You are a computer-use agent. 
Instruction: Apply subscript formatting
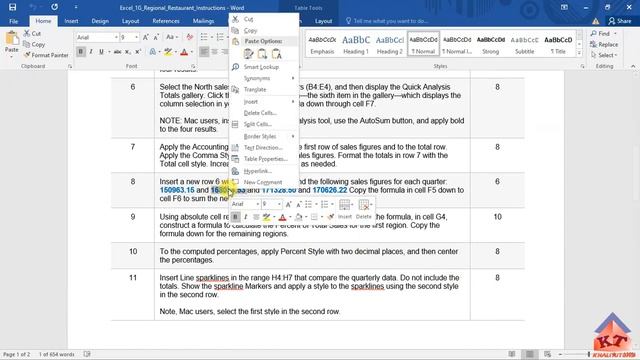[128, 52]
